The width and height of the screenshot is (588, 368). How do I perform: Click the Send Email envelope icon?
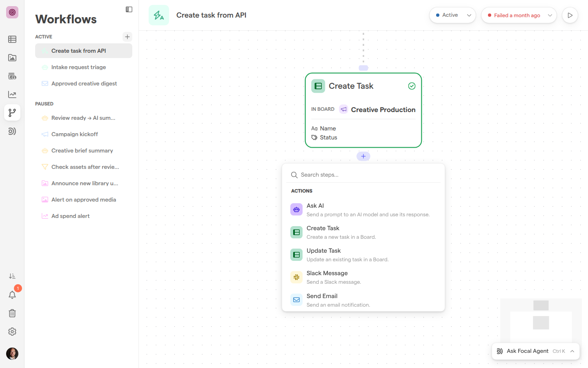coord(296,300)
